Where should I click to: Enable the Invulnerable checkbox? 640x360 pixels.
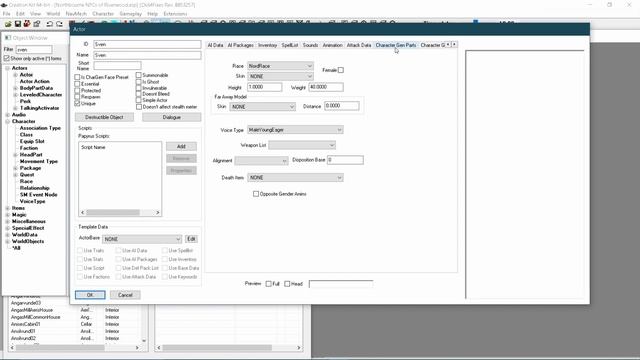(139, 88)
